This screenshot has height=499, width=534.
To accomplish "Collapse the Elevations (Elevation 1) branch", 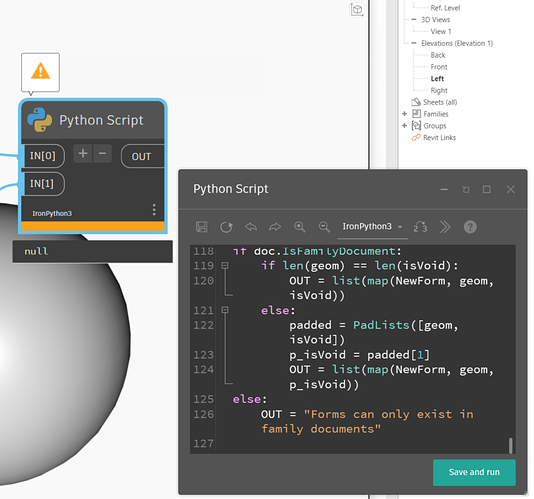I will 413,43.
